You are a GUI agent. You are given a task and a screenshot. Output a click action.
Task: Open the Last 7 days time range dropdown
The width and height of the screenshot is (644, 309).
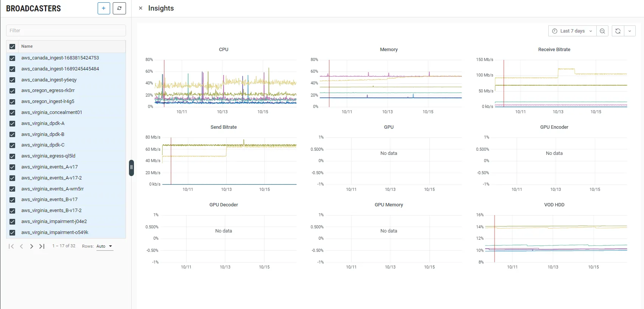(x=572, y=31)
